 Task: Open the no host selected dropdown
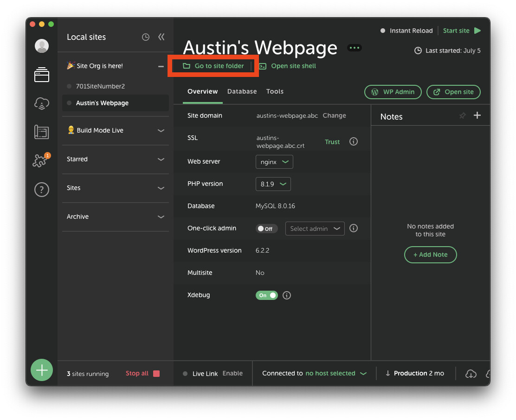click(x=336, y=373)
